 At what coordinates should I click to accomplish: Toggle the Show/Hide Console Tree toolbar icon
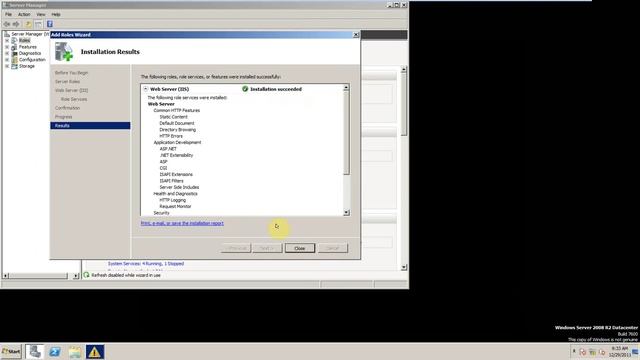pos(38,24)
